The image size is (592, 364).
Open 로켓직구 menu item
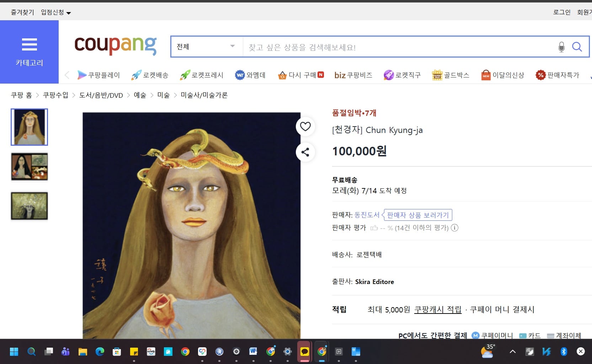402,75
